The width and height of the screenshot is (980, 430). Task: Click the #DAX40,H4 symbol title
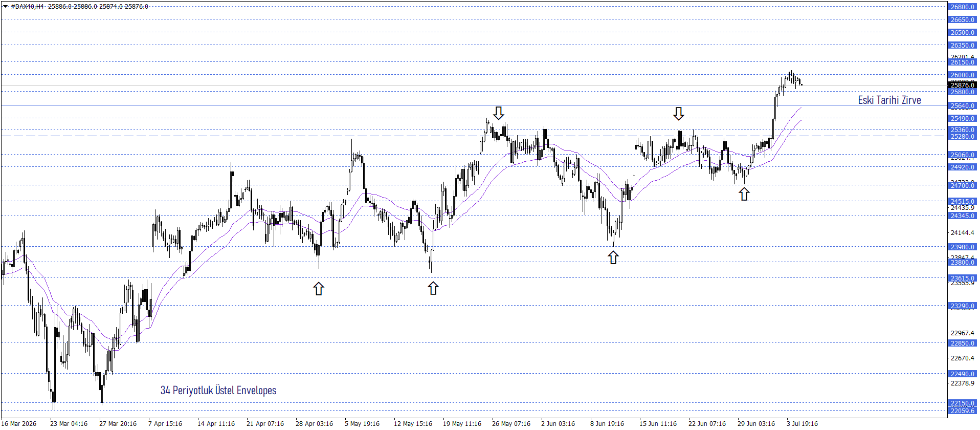27,7
